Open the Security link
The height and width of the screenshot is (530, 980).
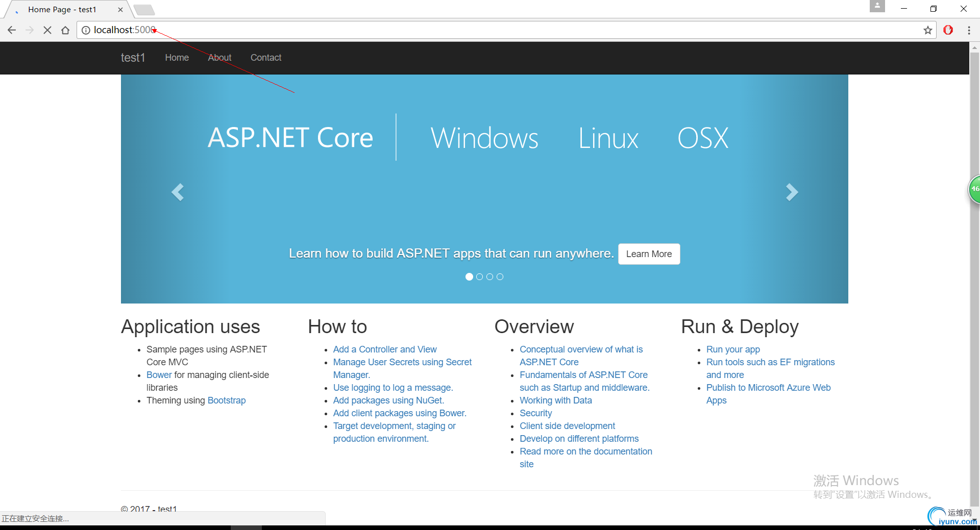pos(535,413)
